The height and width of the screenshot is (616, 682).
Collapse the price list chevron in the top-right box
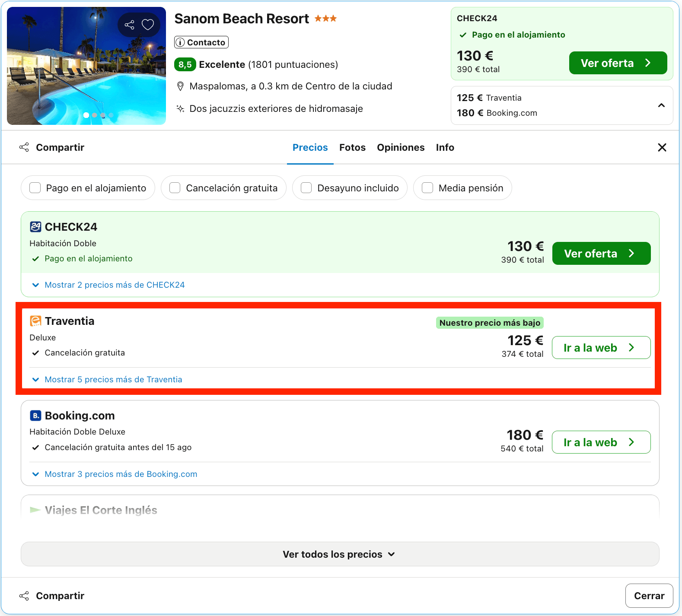[661, 105]
